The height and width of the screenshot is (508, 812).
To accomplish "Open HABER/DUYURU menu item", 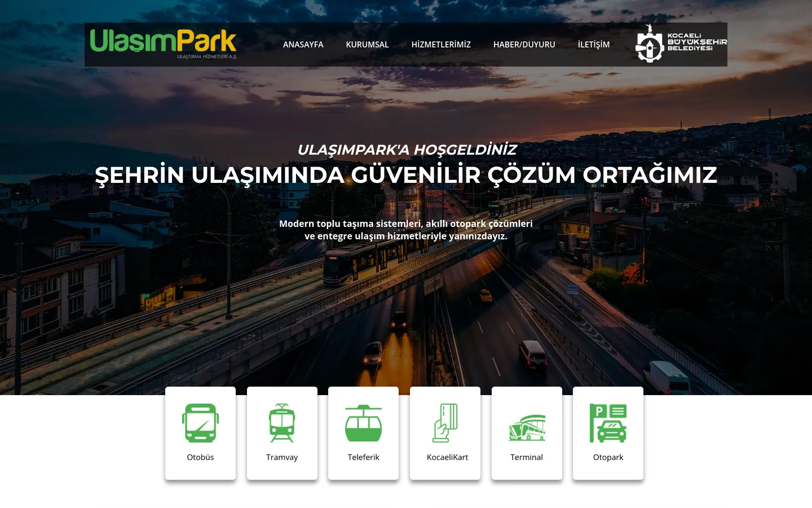I will coord(524,45).
